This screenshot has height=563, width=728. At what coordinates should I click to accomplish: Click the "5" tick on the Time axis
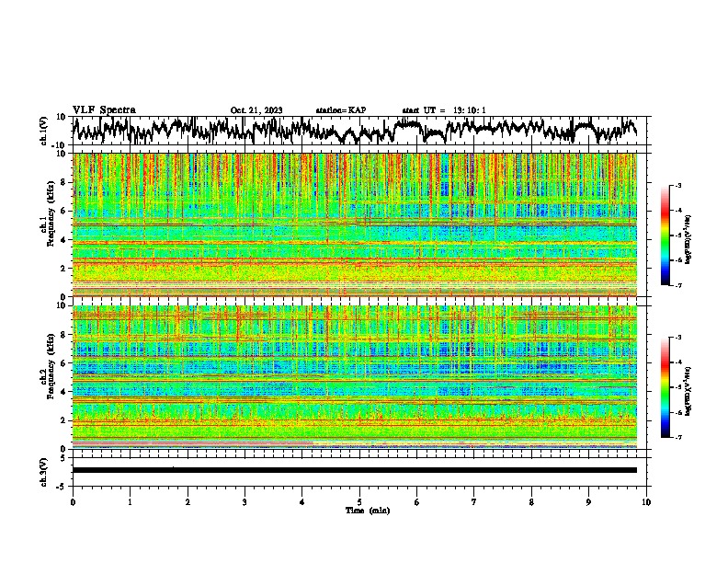coord(359,502)
